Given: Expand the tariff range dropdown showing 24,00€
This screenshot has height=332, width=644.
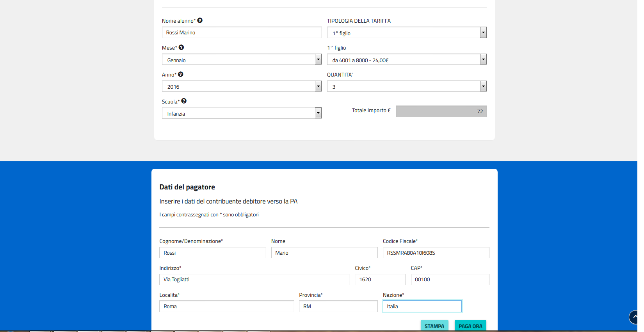Looking at the screenshot, I should coord(407,60).
